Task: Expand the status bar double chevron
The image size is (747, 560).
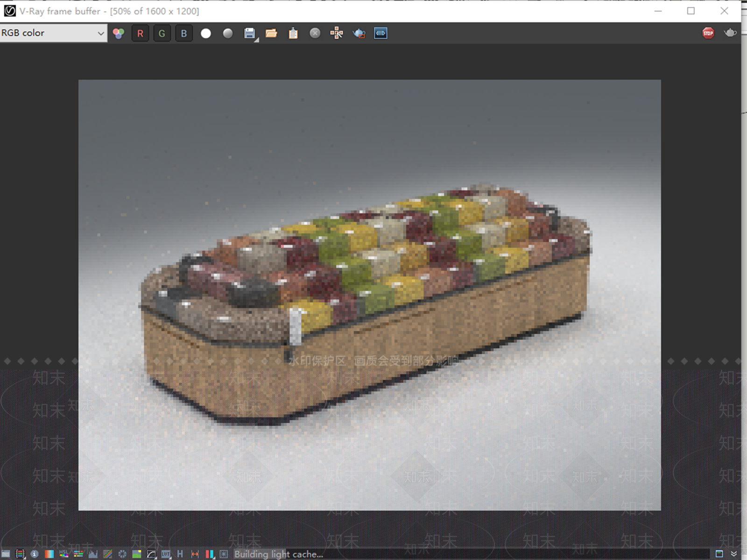Action: tap(734, 554)
